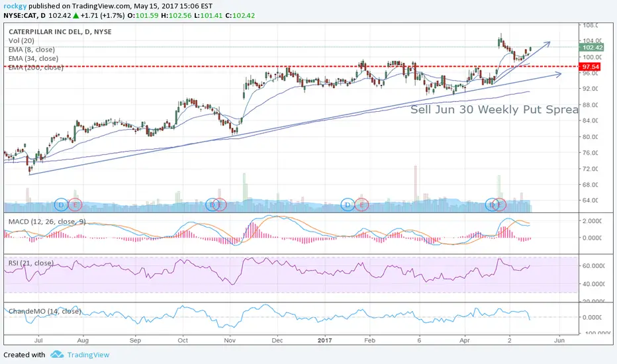Select the Vol (20) indicator label

coord(21,40)
